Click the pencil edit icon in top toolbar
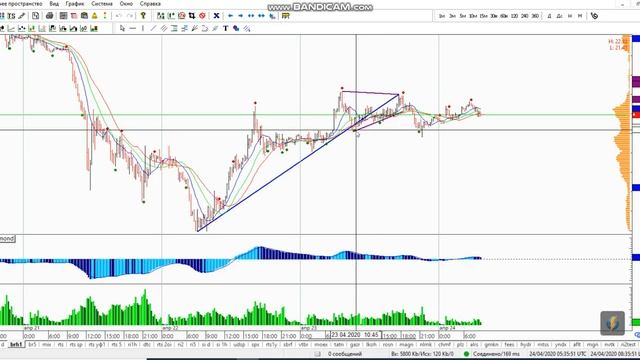 [22, 16]
